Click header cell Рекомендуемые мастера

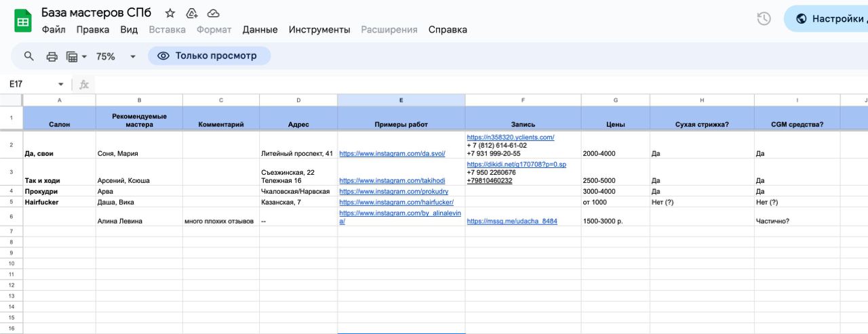coord(139,118)
